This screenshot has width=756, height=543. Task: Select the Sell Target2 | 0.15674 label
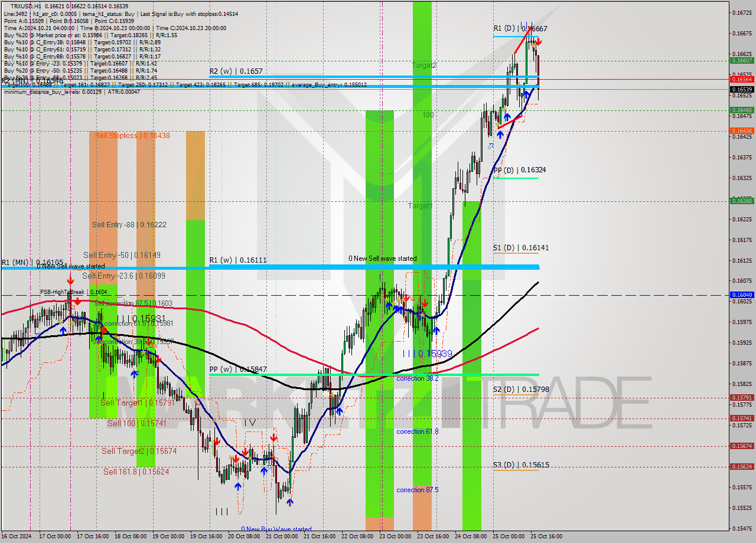139,451
